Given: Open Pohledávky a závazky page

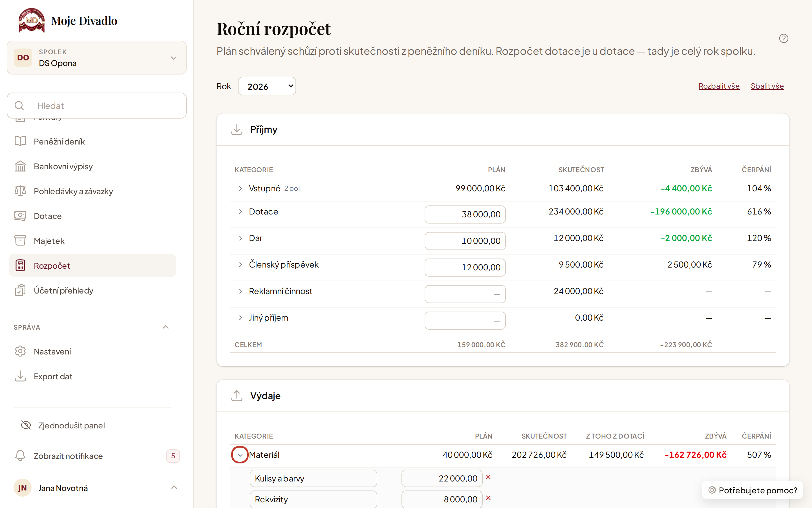Looking at the screenshot, I should [92, 191].
